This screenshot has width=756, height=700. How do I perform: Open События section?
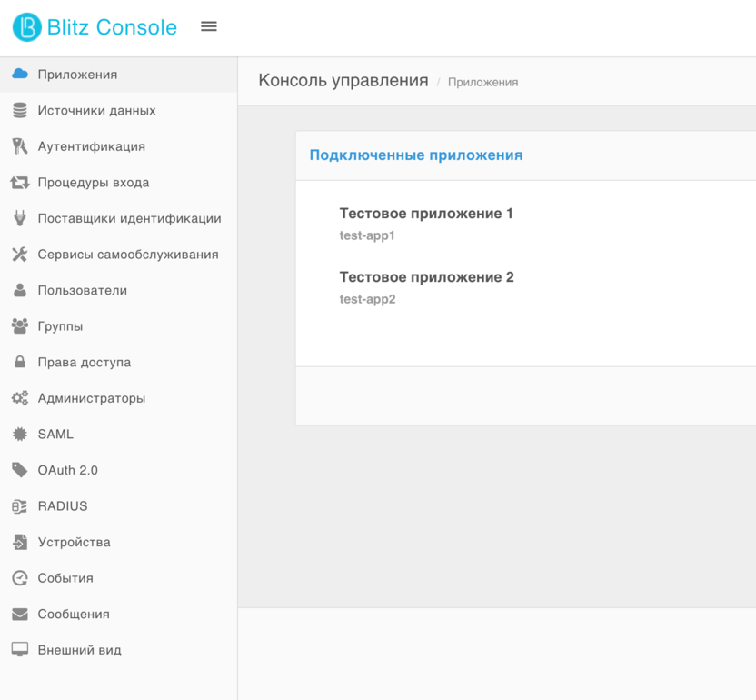tap(119, 578)
